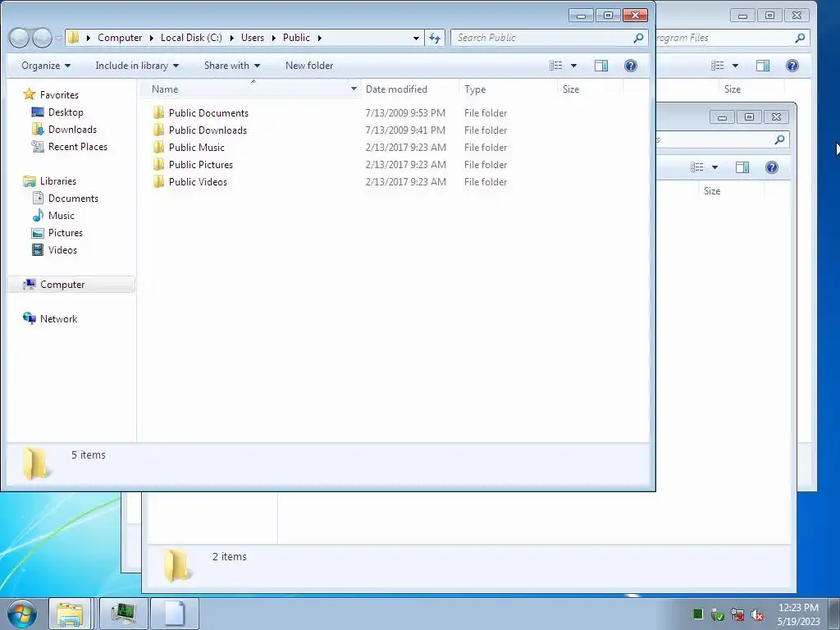840x630 pixels.
Task: Click Help icon in third background window
Action: point(771,167)
